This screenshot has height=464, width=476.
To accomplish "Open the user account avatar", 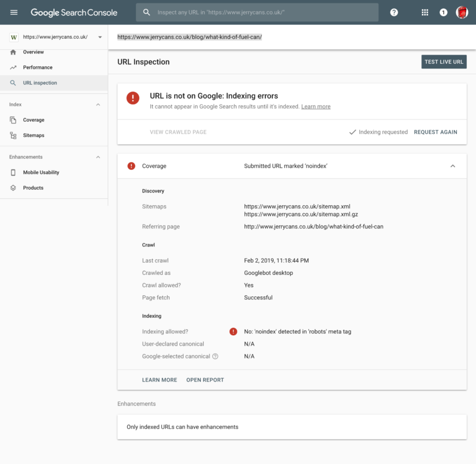I will click(x=462, y=12).
